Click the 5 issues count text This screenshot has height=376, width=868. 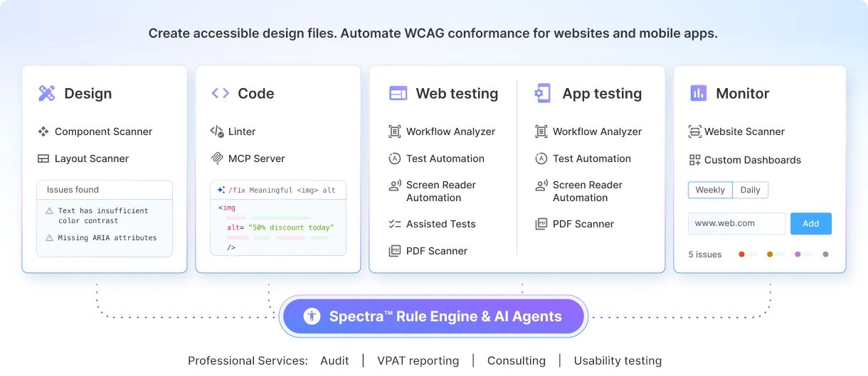click(705, 254)
